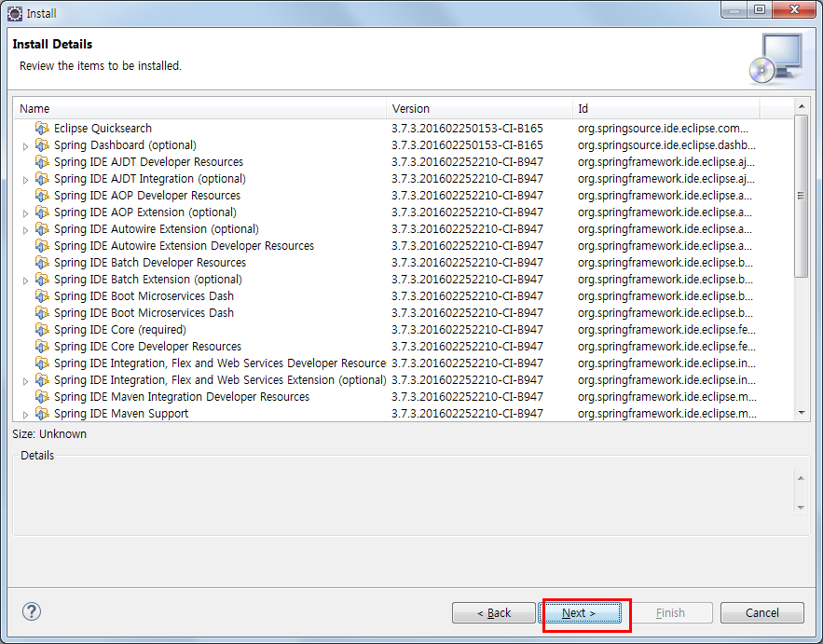Click the Integration, Flex and Web Services Extension icon
The width and height of the screenshot is (823, 644).
(42, 380)
